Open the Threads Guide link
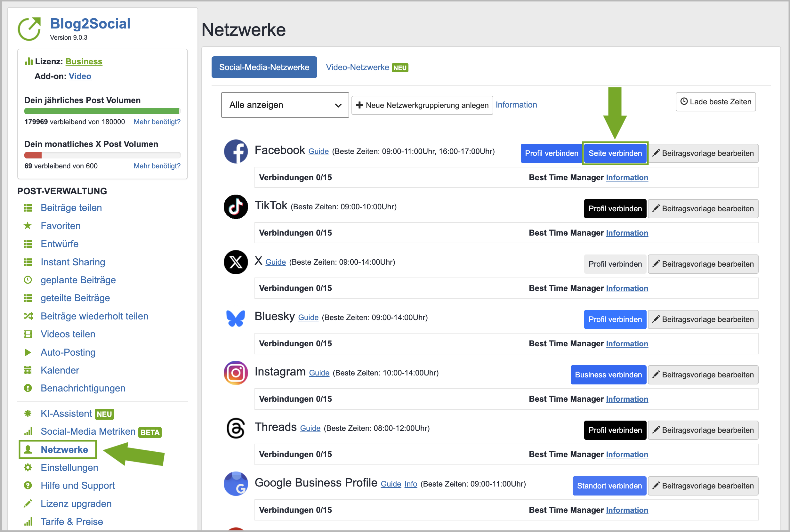Image resolution: width=790 pixels, height=532 pixels. (310, 428)
